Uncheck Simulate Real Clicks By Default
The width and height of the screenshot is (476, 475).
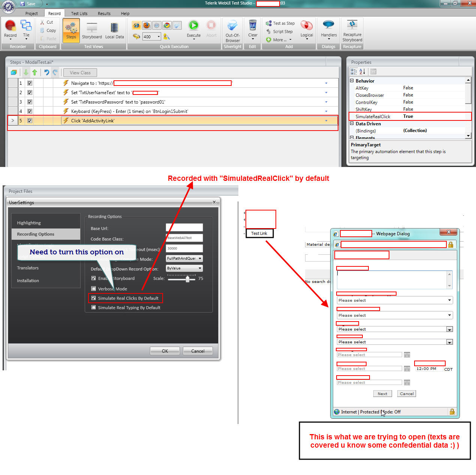(x=94, y=298)
